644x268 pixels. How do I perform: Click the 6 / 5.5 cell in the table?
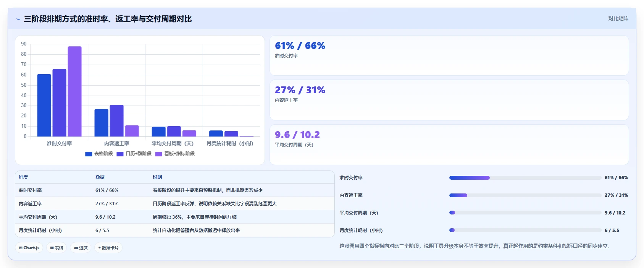(x=102, y=231)
